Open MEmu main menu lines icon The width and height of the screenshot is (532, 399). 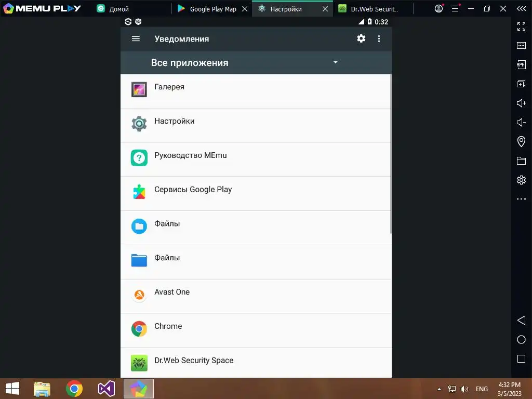[x=455, y=8]
